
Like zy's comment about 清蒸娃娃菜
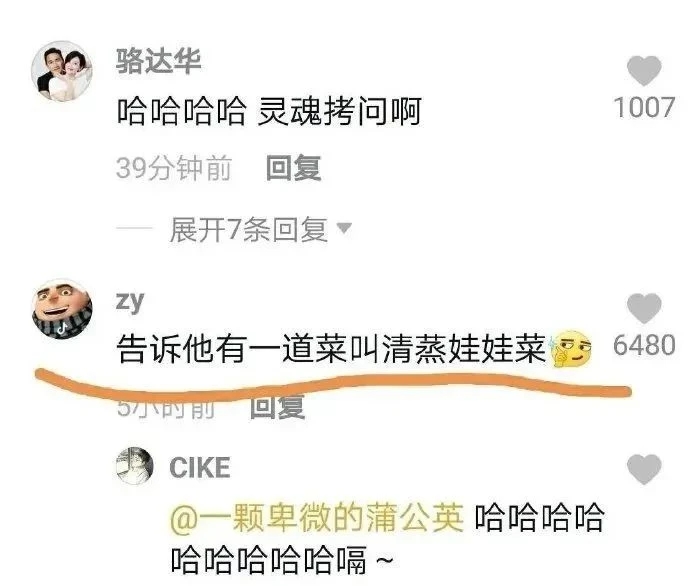pyautogui.click(x=644, y=308)
